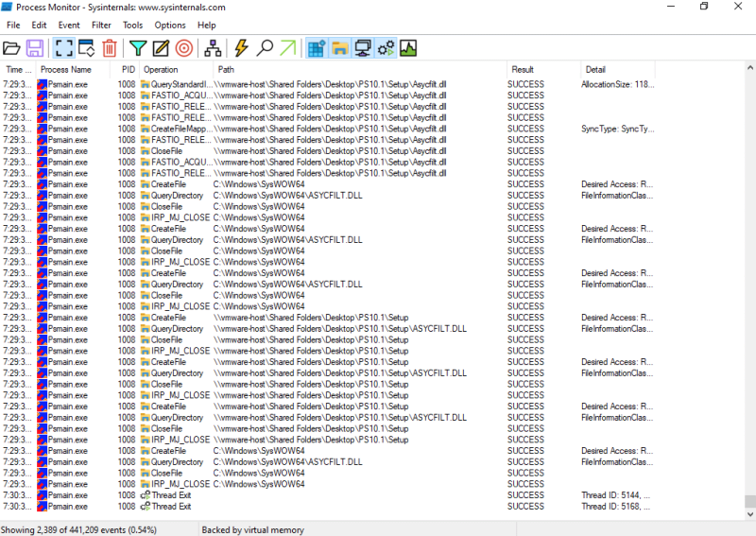Click the scrollbar up arrow

click(x=749, y=68)
